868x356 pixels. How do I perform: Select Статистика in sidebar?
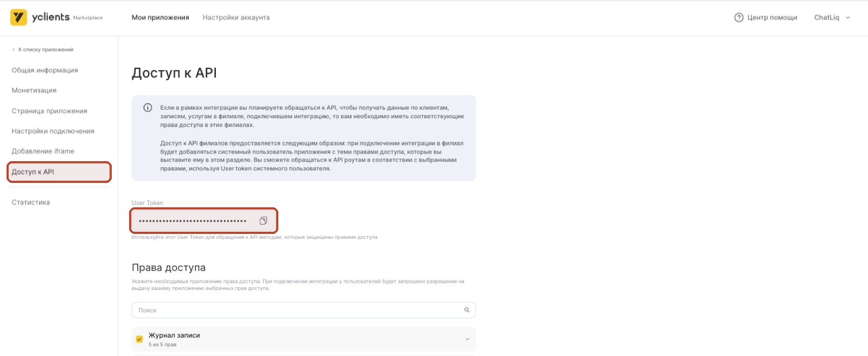point(31,202)
